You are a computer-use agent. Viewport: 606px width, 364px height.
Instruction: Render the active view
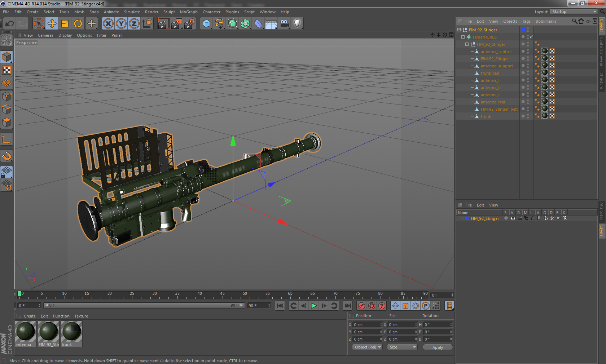tap(163, 24)
